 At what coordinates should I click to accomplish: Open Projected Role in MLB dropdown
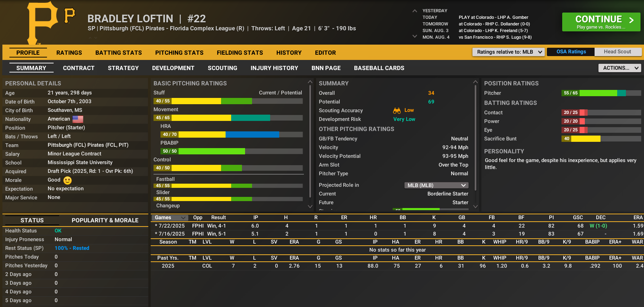pyautogui.click(x=436, y=185)
